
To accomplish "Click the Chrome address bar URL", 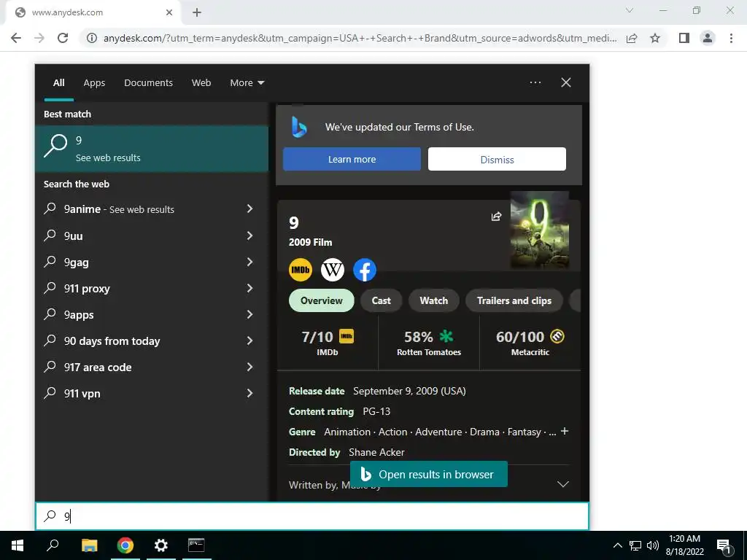I will pos(360,38).
